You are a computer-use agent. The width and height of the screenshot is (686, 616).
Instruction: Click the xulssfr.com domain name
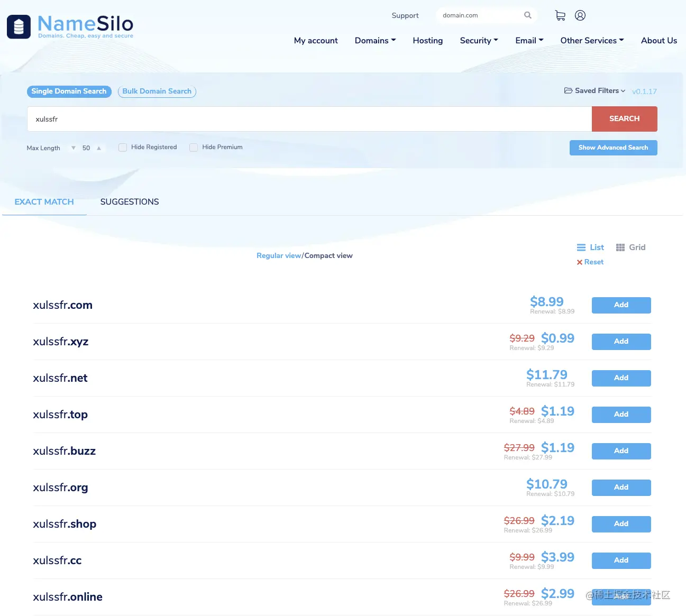click(x=62, y=305)
